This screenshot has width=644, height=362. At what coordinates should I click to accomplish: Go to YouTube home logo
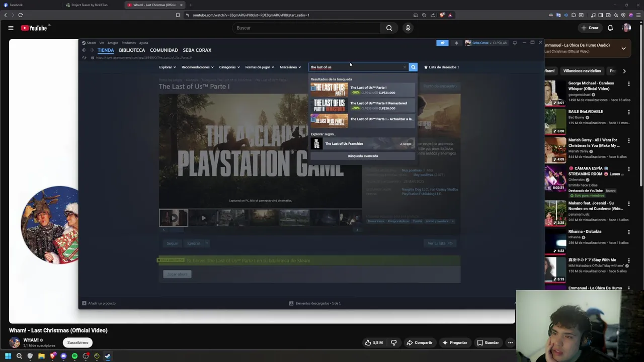click(34, 28)
